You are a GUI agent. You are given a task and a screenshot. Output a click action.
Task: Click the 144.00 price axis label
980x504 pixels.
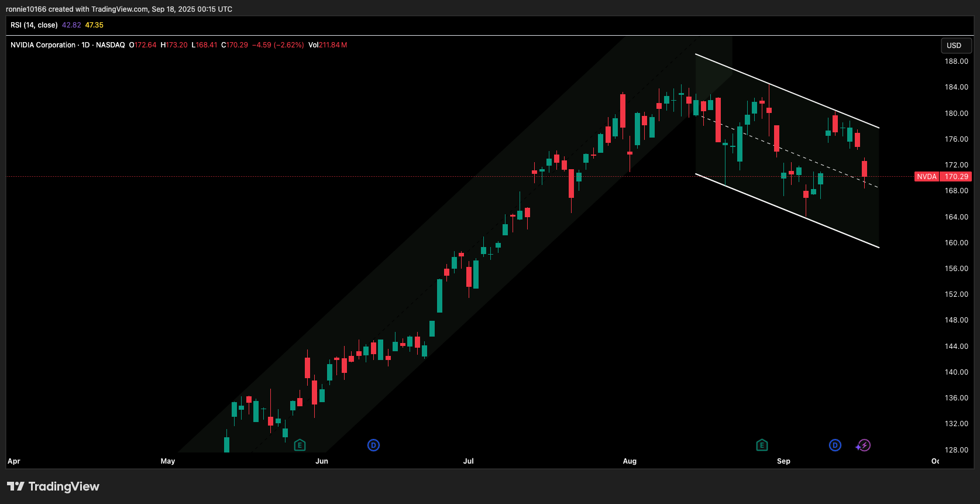[x=957, y=347]
